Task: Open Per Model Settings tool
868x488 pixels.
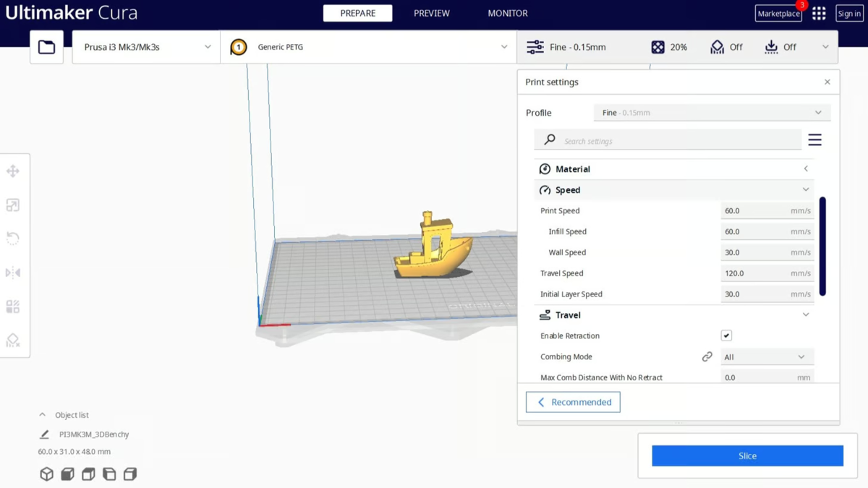Action: click(x=13, y=307)
